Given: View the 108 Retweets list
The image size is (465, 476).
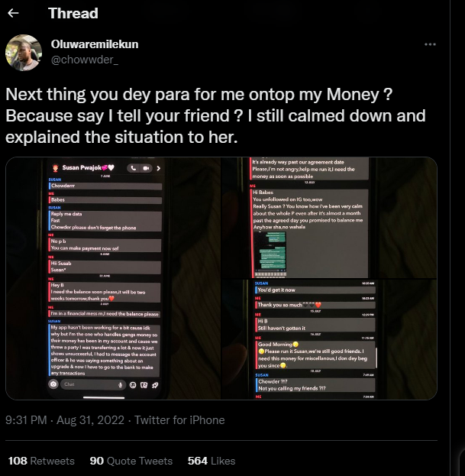Looking at the screenshot, I should click(41, 461).
